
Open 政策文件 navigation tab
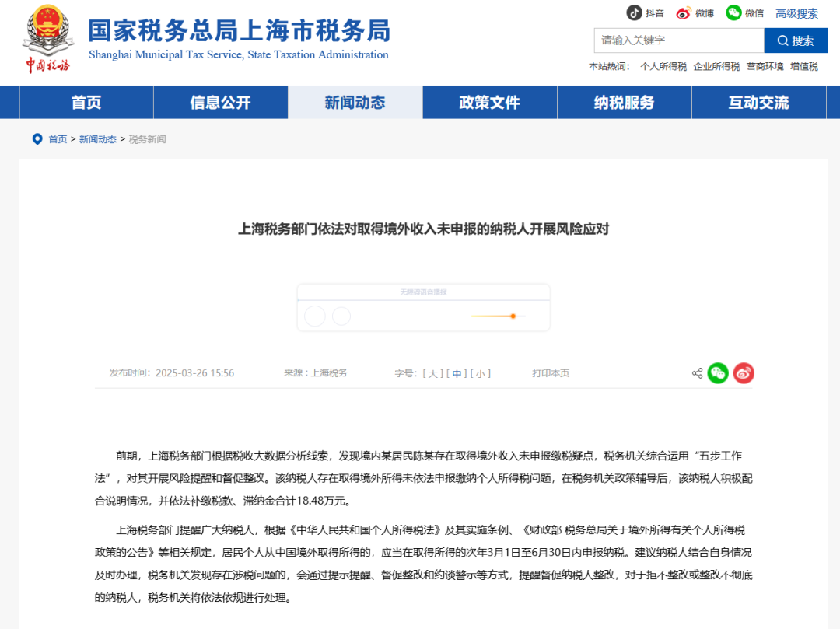pos(490,103)
